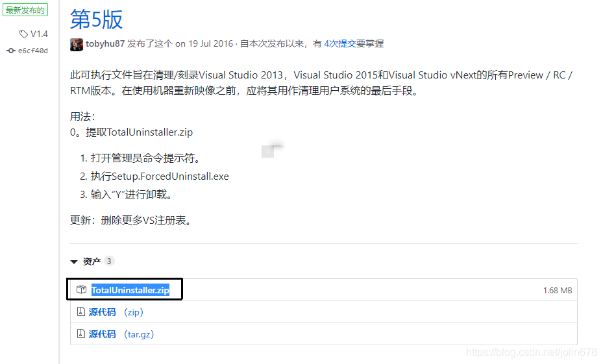
Task: Click the V1.4 tag icon
Action: pos(23,34)
